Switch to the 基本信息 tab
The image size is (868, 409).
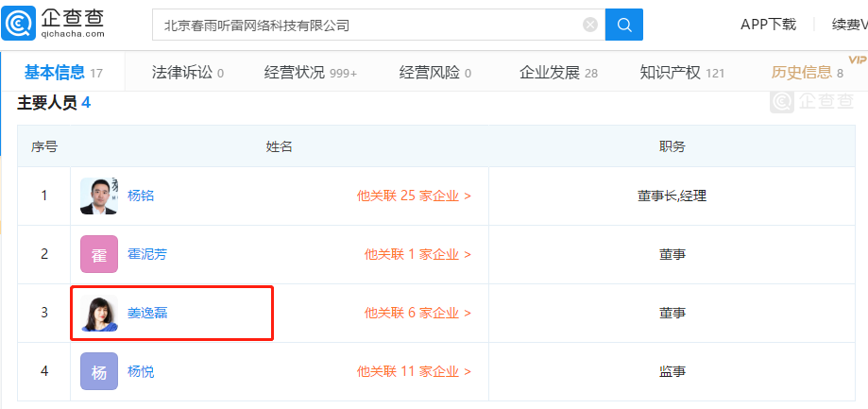coord(63,72)
